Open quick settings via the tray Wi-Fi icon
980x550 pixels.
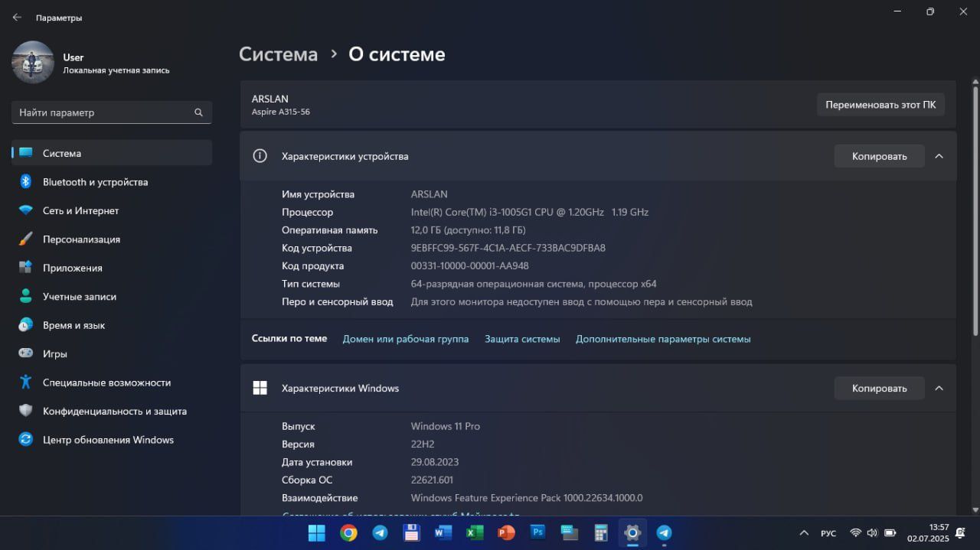(855, 533)
